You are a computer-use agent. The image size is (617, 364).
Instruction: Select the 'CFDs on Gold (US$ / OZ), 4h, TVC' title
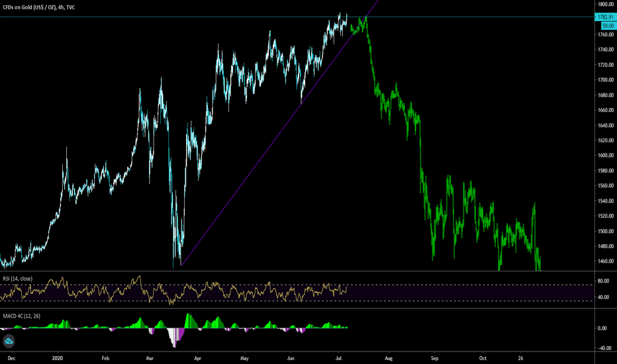coord(39,7)
